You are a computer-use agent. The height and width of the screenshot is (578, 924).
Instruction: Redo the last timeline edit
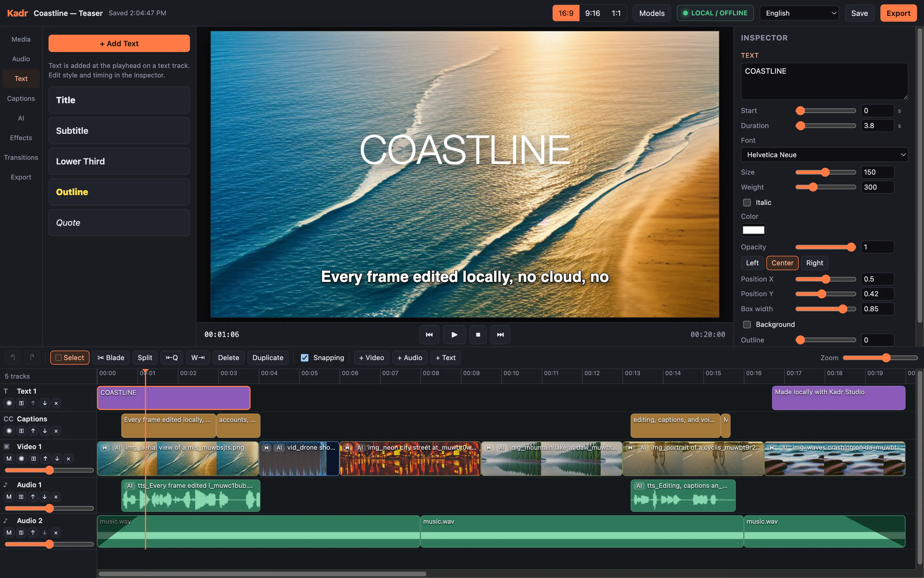pos(32,357)
